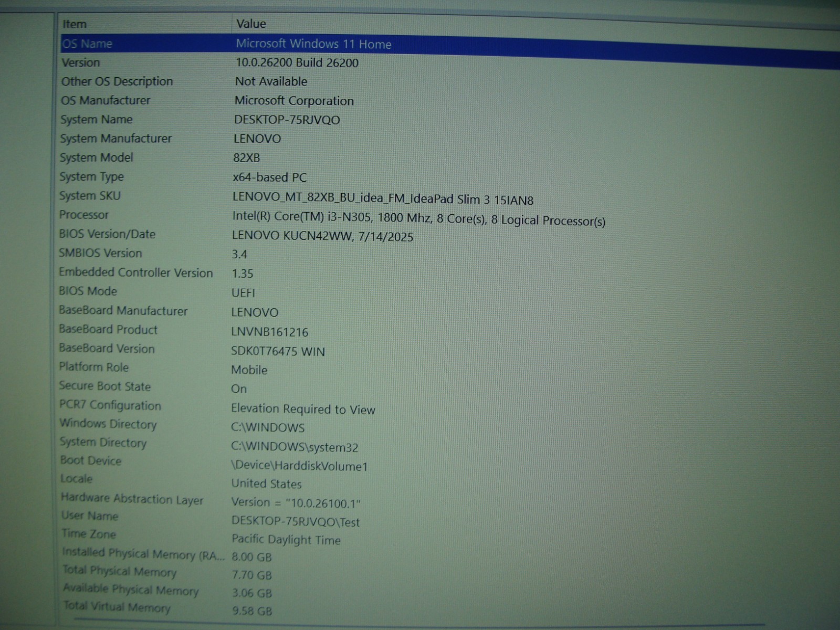
Task: Select the SMBIOS Version row
Action: (100, 253)
